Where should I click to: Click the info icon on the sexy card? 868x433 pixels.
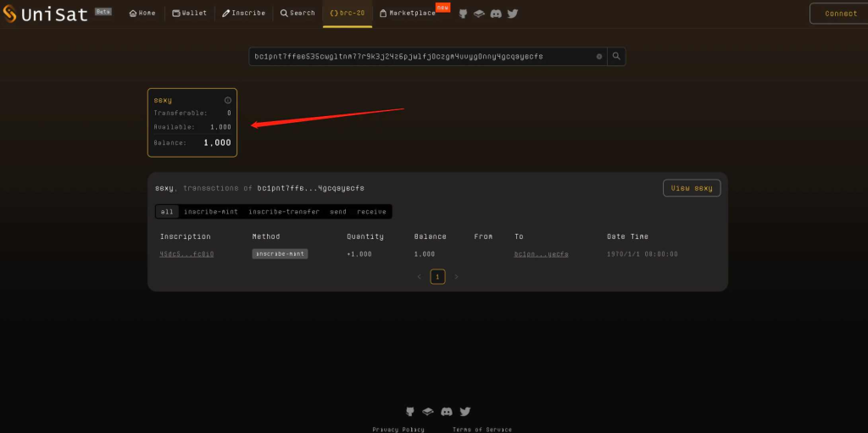click(227, 100)
